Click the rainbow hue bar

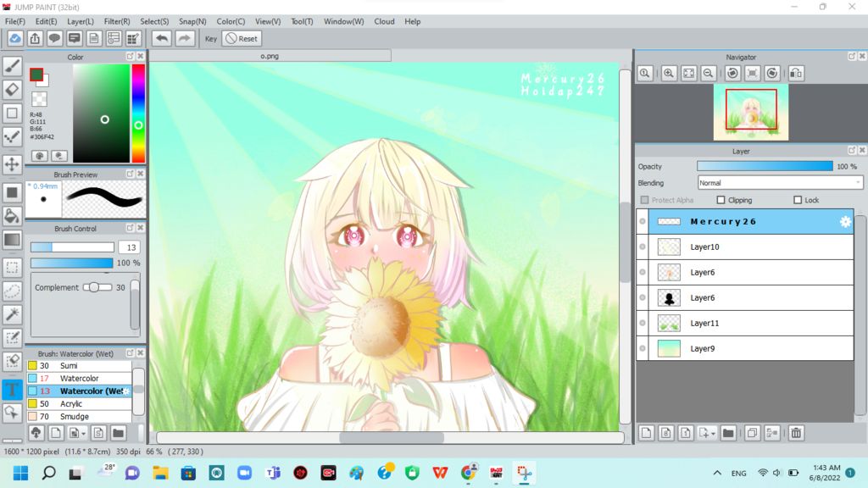pyautogui.click(x=138, y=114)
